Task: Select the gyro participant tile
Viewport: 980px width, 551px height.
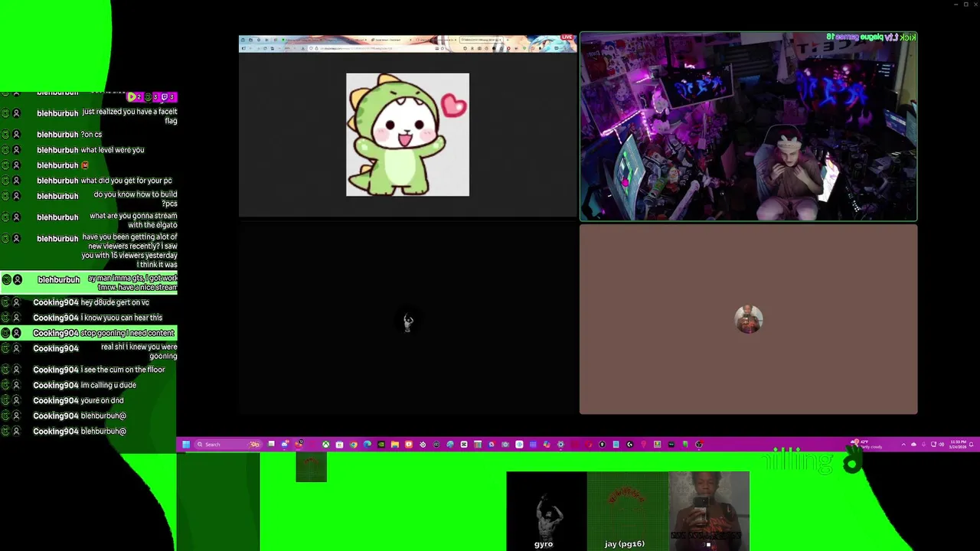Action: [x=546, y=510]
